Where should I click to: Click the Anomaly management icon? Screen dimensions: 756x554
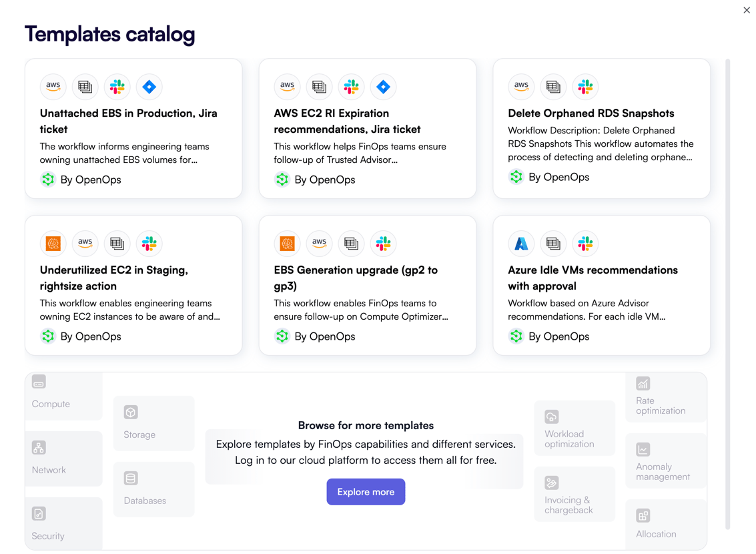click(x=643, y=449)
